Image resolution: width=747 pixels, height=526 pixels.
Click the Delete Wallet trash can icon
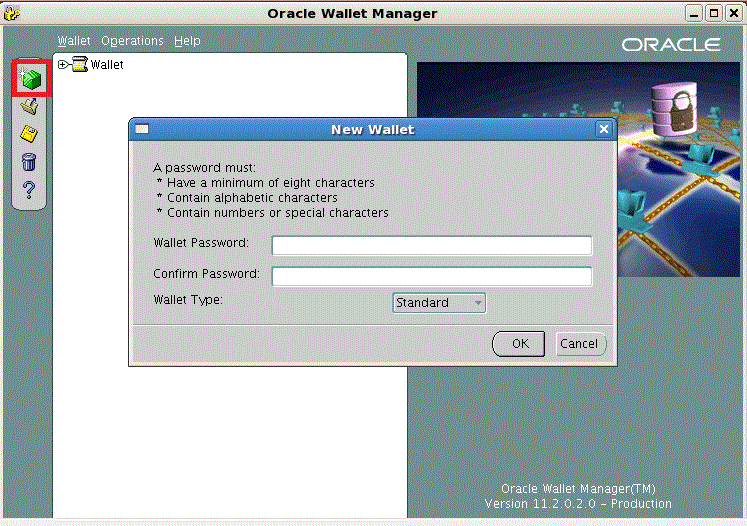click(30, 162)
